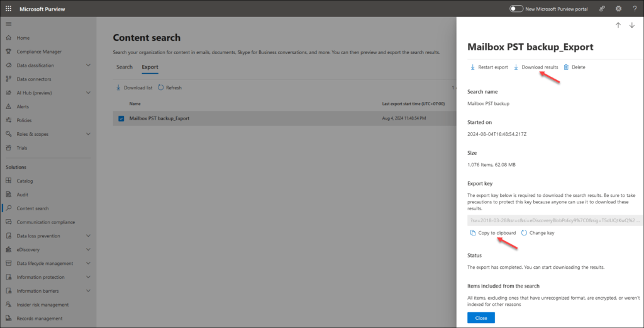This screenshot has height=328, width=644.
Task: Open the app launcher waffle icon
Action: tap(8, 8)
